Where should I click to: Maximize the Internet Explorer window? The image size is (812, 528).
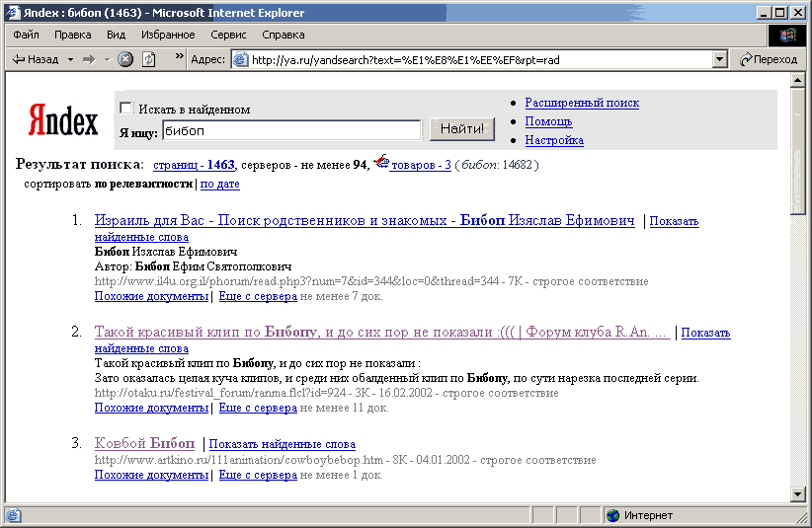pos(779,13)
